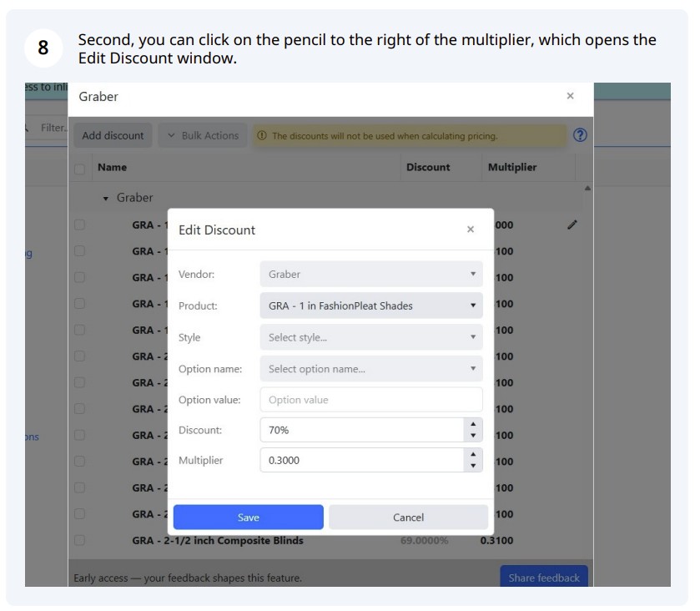Expand the Bulk Actions dropdown

coord(203,135)
